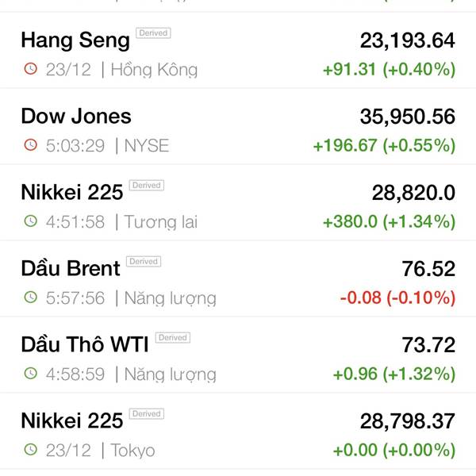Tap the green clock icon beside Tokyo date
Screen dimensions: 476x476
coord(31,450)
